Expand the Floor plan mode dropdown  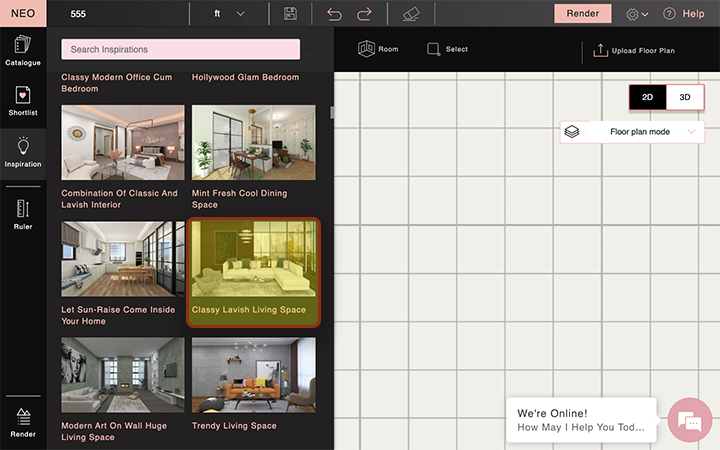(632, 132)
